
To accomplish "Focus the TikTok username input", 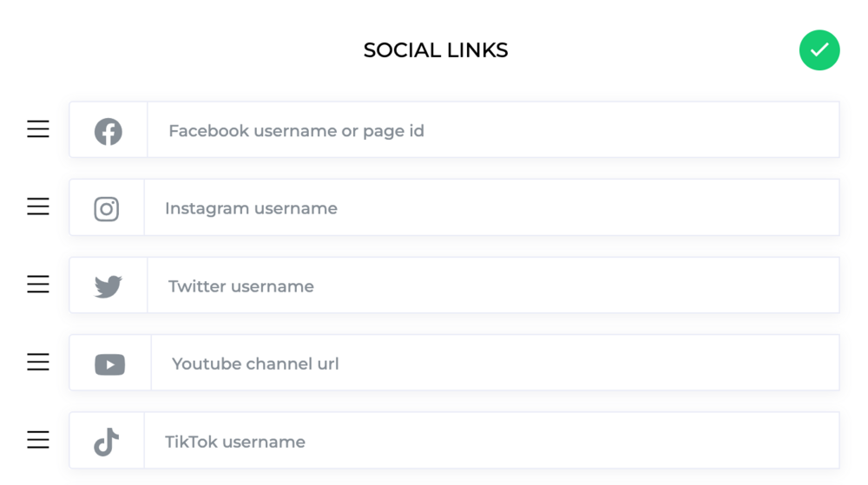I will coord(491,440).
